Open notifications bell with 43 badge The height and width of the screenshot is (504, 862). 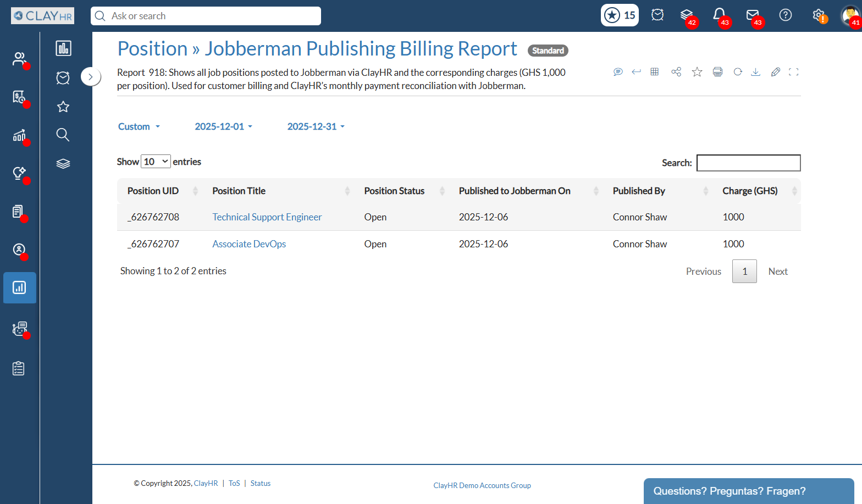coord(719,15)
